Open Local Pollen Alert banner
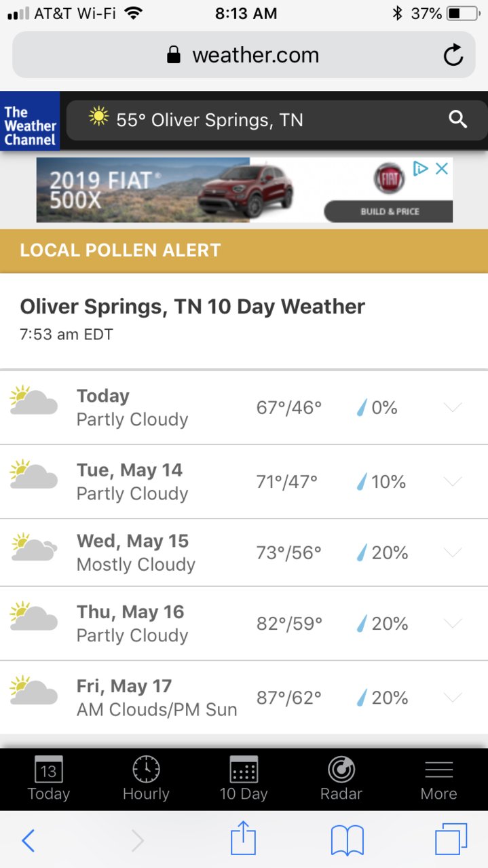The height and width of the screenshot is (868, 488). (x=244, y=250)
